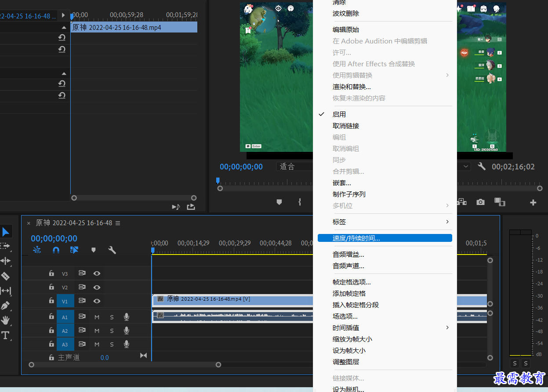Choose 速度/持续时间... from the context menu
The height and width of the screenshot is (392, 548).
[385, 238]
